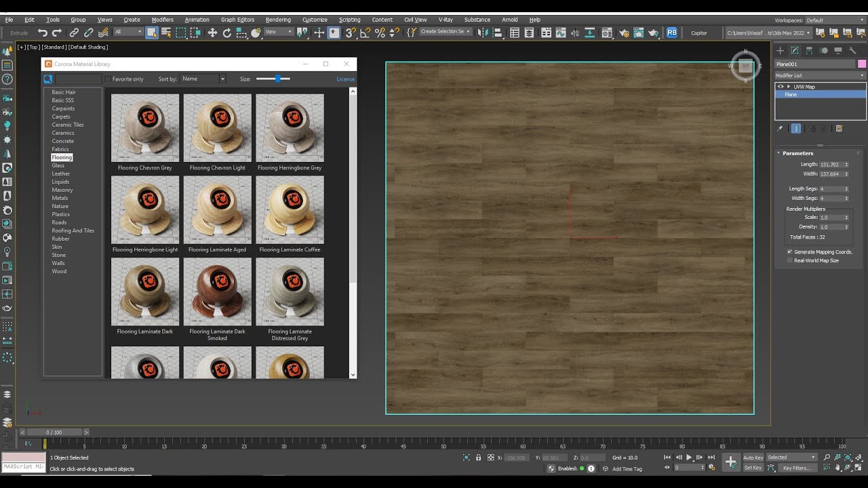Activate the Select and Move tool
Viewport: 868px width, 488px height.
(x=212, y=33)
